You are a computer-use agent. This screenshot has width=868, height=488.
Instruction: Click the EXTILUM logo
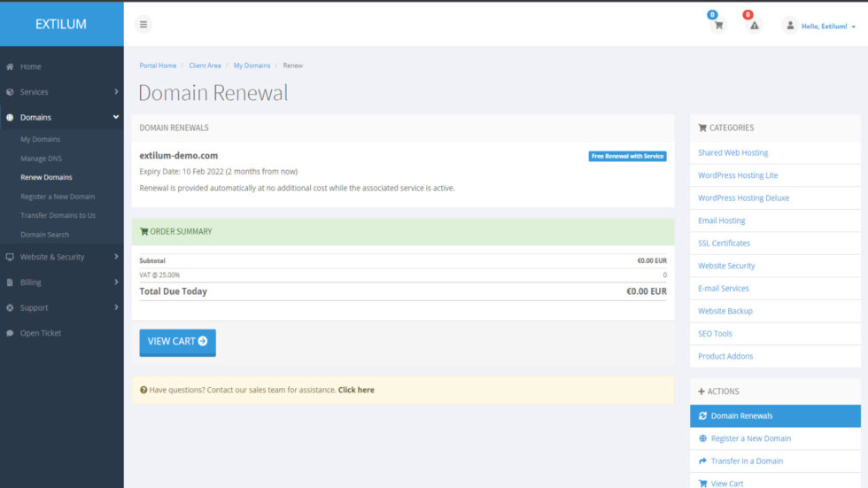(61, 24)
